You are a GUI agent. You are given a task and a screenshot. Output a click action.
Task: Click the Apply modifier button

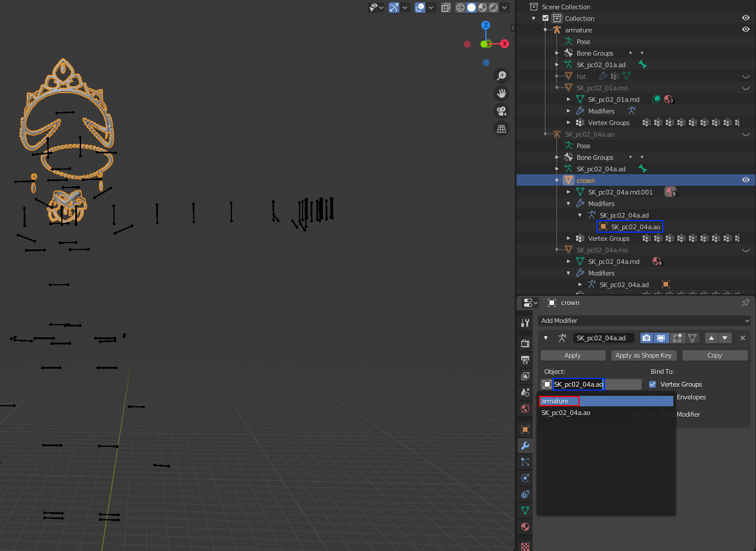pyautogui.click(x=573, y=355)
